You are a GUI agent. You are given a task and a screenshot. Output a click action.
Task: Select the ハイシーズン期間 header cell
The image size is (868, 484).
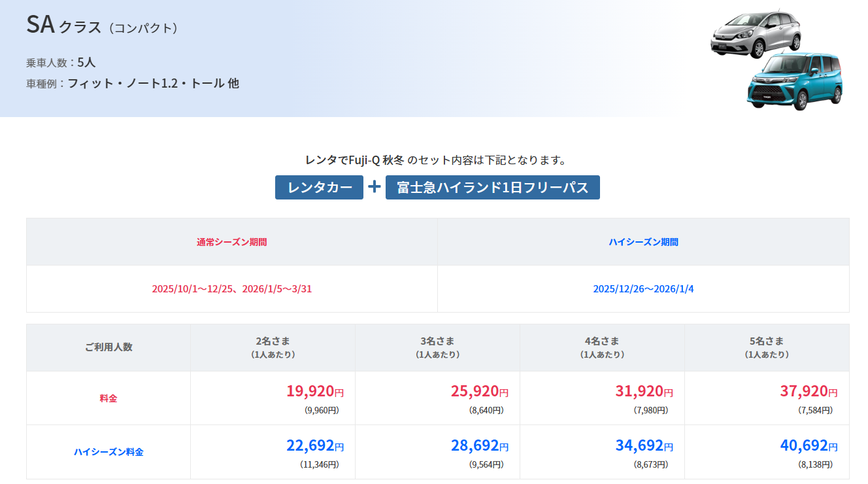click(644, 242)
